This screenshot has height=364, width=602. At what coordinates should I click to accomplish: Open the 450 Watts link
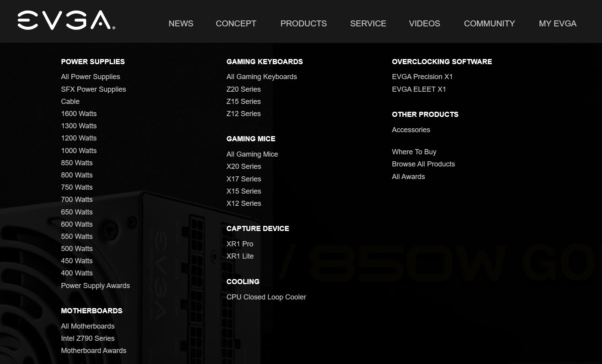click(77, 261)
